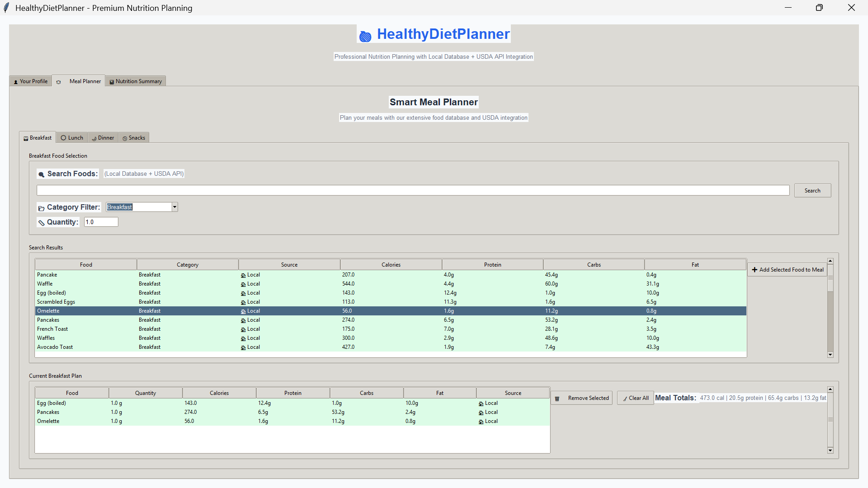Click the Lunch tab's circle icon
This screenshot has width=868, height=488.
63,138
